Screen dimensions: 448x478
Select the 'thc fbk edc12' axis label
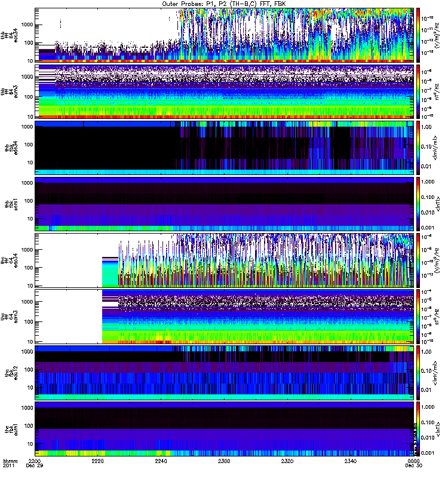pyautogui.click(x=11, y=373)
